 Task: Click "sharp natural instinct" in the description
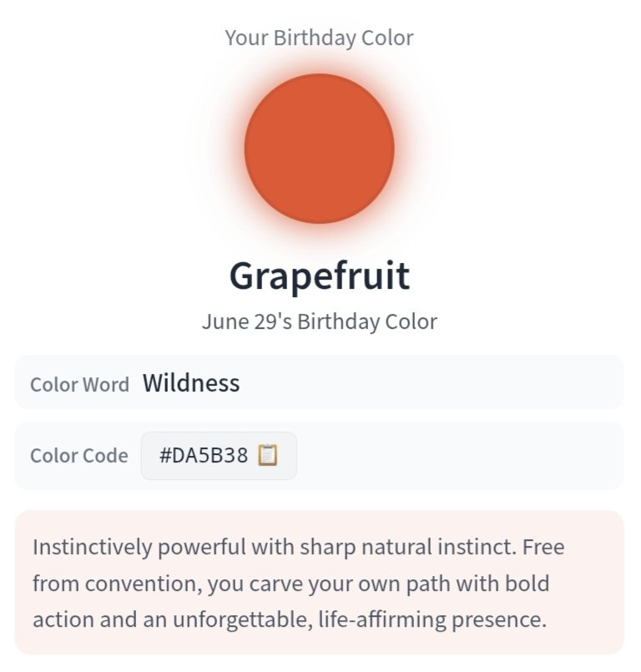[408, 548]
